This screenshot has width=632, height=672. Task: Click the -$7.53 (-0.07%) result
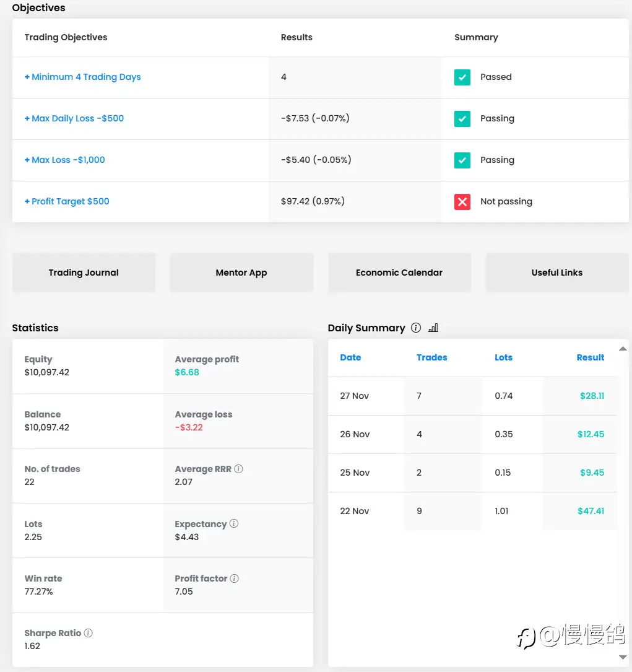pyautogui.click(x=315, y=118)
